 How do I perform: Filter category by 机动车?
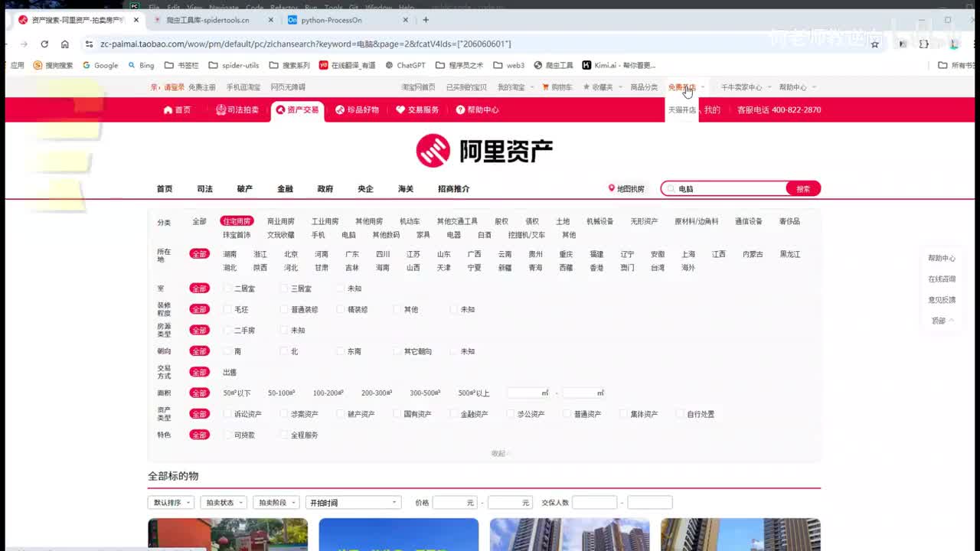point(410,221)
